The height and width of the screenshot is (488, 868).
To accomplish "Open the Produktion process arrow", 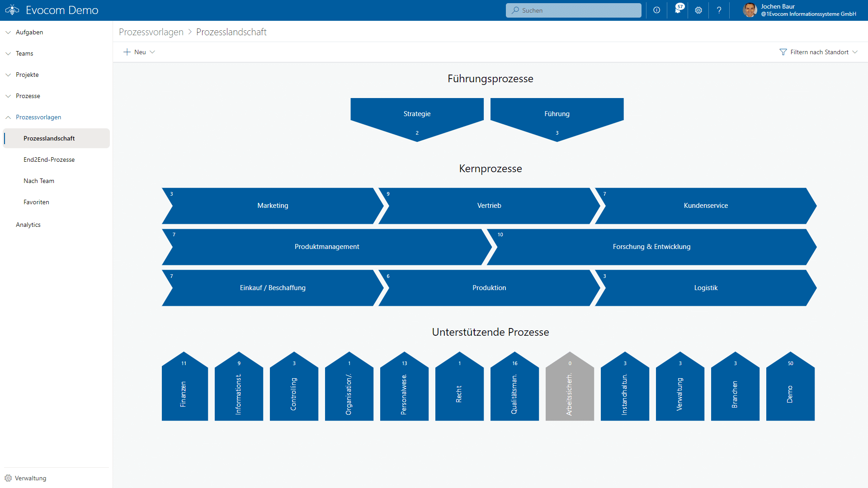I will tap(489, 288).
